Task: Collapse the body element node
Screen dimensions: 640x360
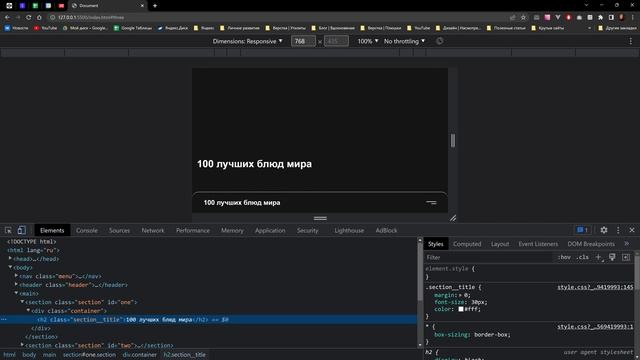Action: 10,267
